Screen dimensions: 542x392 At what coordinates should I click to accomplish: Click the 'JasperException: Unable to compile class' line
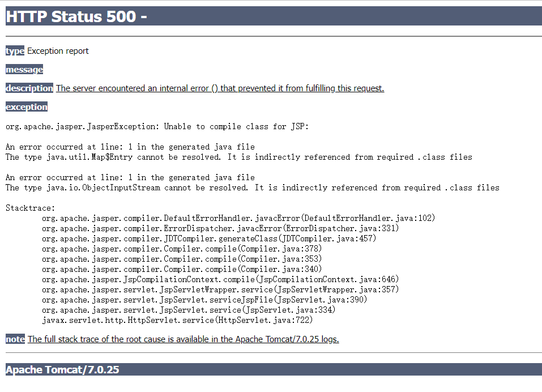(157, 126)
